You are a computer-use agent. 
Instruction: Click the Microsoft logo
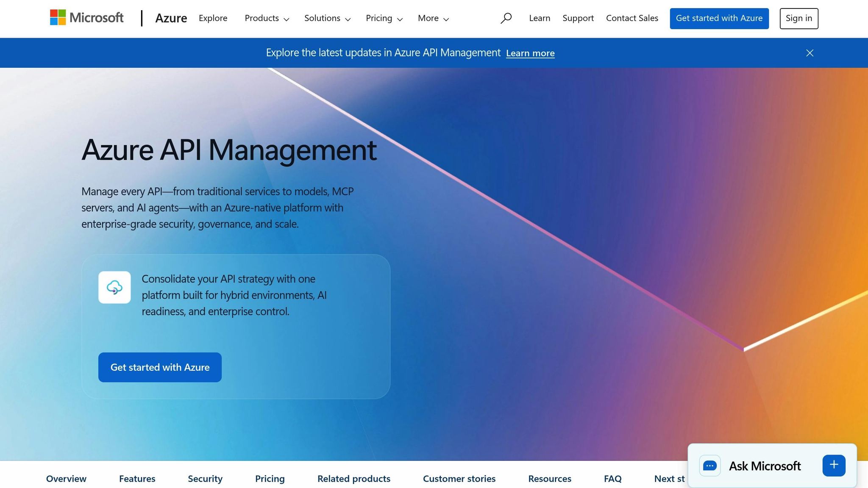pos(86,18)
